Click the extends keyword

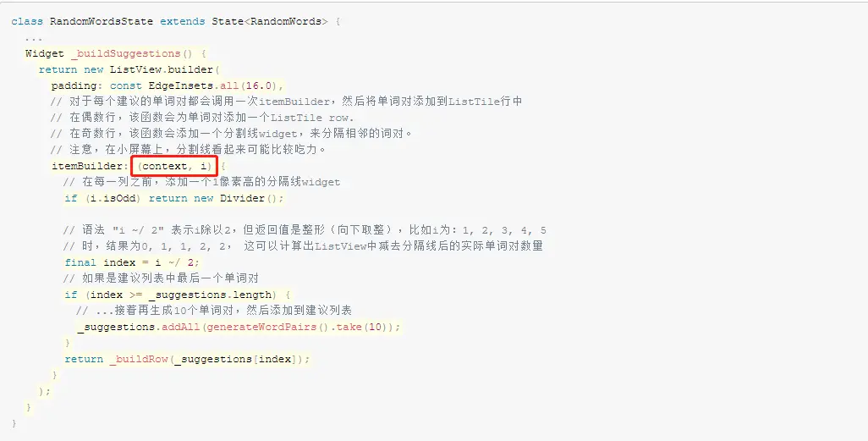[182, 21]
